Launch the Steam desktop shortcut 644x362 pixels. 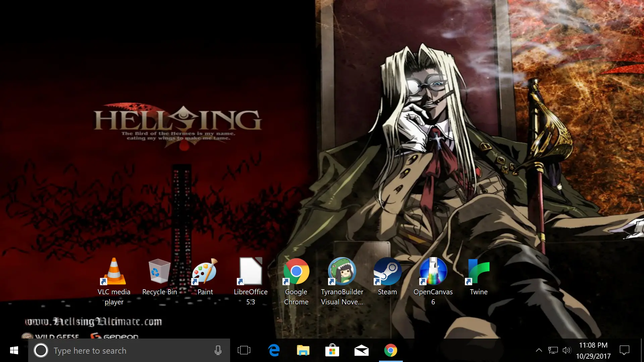pos(387,278)
